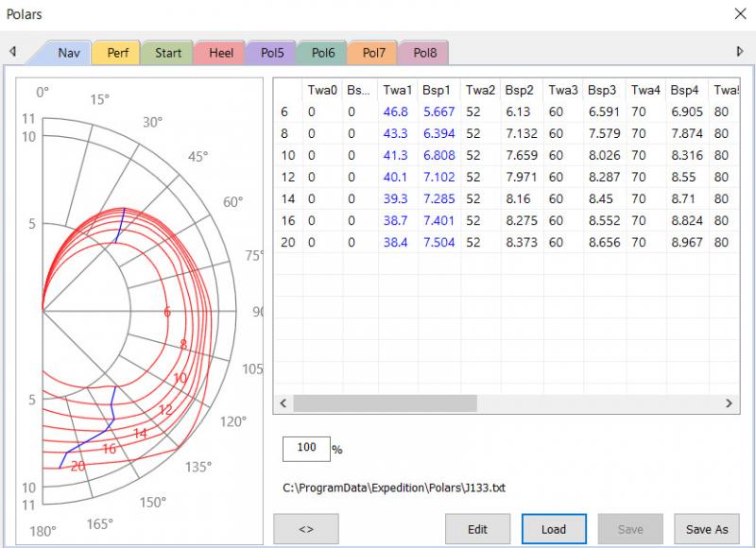The width and height of the screenshot is (756, 548).
Task: Switch to the Pol8 tab
Action: 424,53
